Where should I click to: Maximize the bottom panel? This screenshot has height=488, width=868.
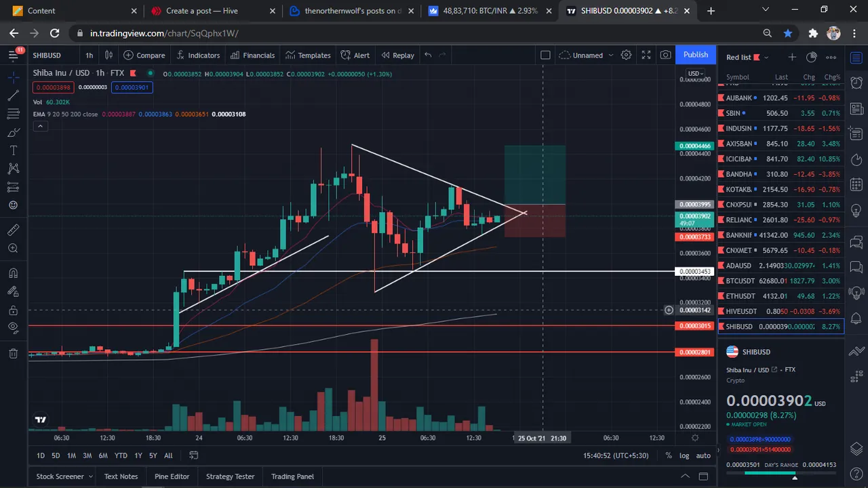[703, 476]
